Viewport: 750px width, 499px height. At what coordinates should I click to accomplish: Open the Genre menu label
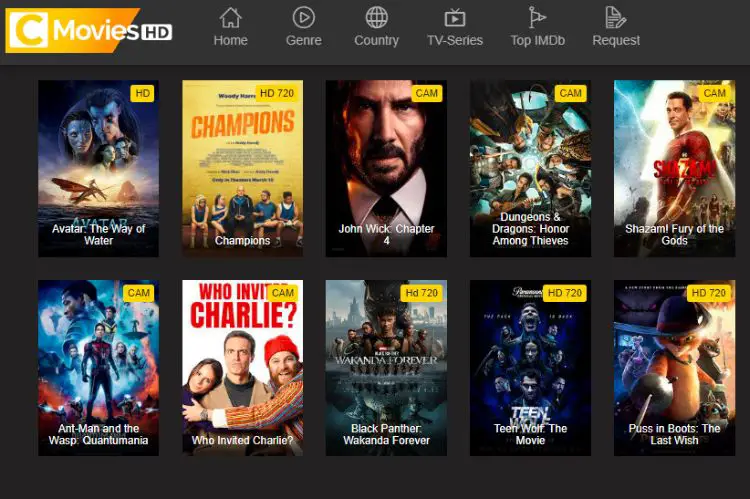(304, 40)
